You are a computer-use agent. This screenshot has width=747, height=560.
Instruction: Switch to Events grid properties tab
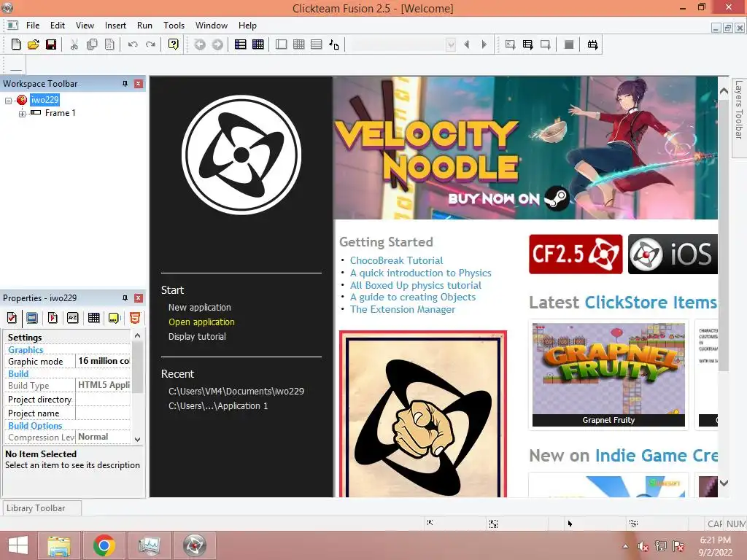coord(94,318)
